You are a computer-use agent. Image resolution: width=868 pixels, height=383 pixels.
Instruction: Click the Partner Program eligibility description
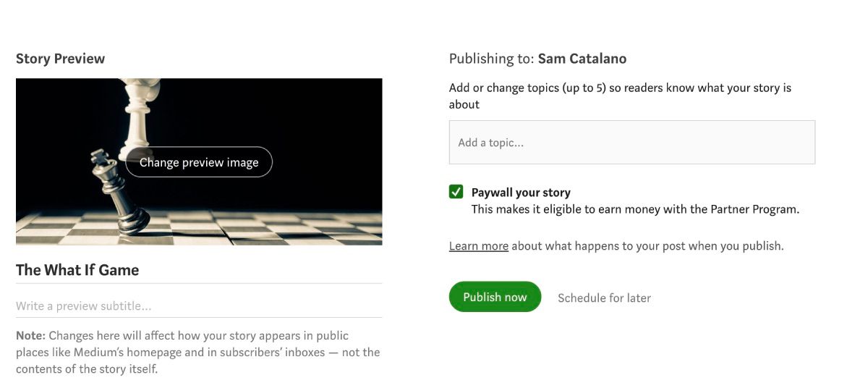click(x=635, y=209)
